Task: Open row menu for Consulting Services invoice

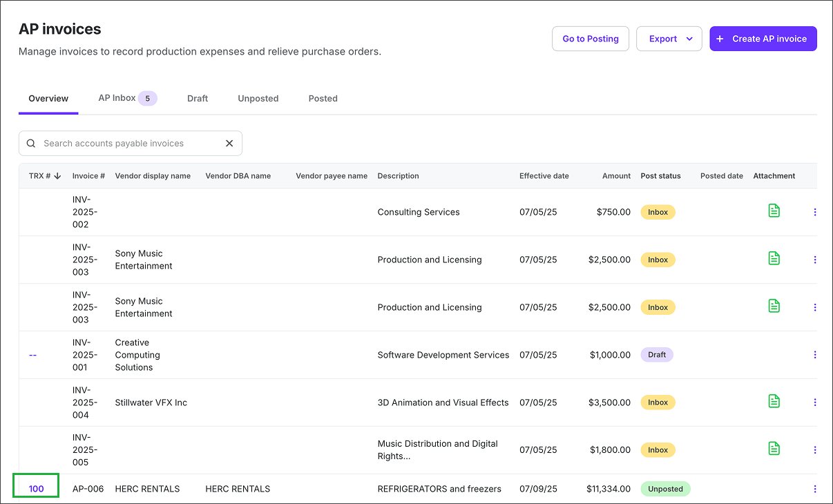Action: tap(815, 212)
